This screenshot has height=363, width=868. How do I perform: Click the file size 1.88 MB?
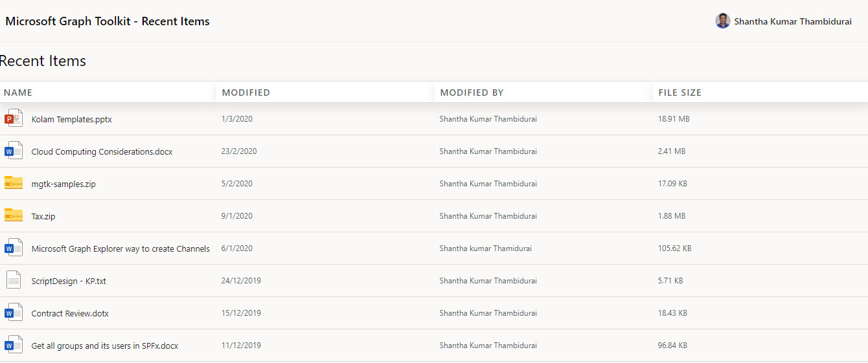672,216
